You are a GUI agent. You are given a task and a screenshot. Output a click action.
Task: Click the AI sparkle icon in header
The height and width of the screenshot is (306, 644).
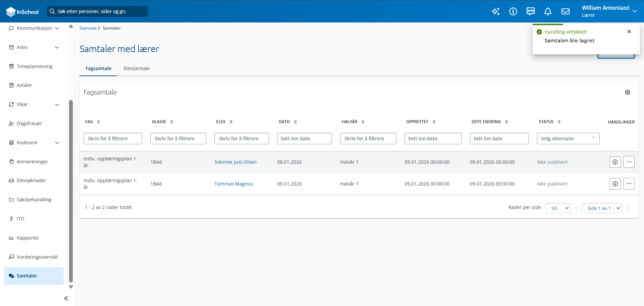[x=496, y=11]
